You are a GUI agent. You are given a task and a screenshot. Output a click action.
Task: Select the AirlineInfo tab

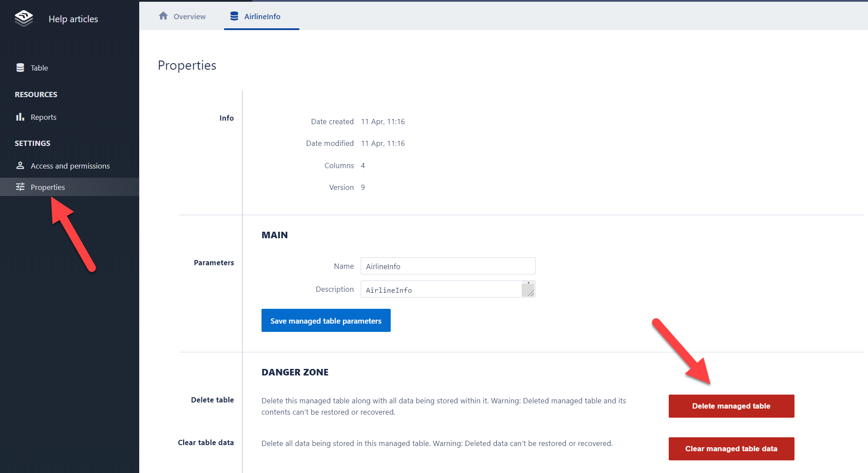262,17
